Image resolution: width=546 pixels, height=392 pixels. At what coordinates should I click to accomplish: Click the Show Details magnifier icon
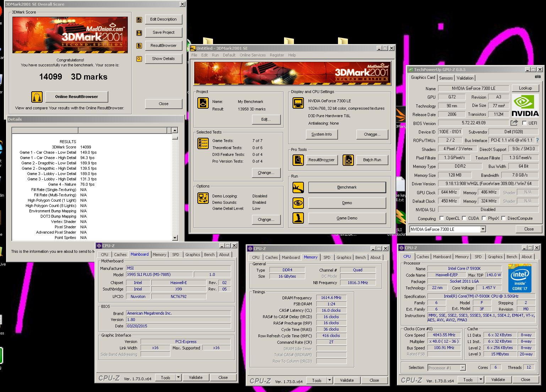click(139, 59)
